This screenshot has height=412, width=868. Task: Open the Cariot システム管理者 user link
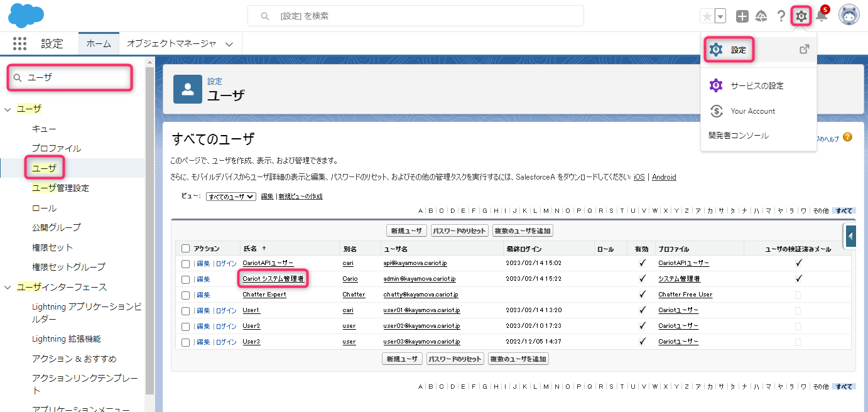click(x=273, y=279)
